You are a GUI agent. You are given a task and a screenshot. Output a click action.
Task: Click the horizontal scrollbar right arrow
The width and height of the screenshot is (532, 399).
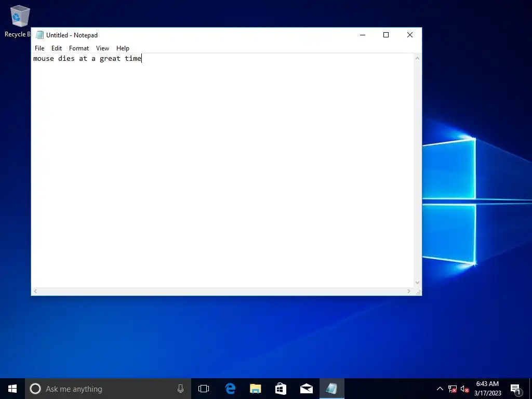408,291
